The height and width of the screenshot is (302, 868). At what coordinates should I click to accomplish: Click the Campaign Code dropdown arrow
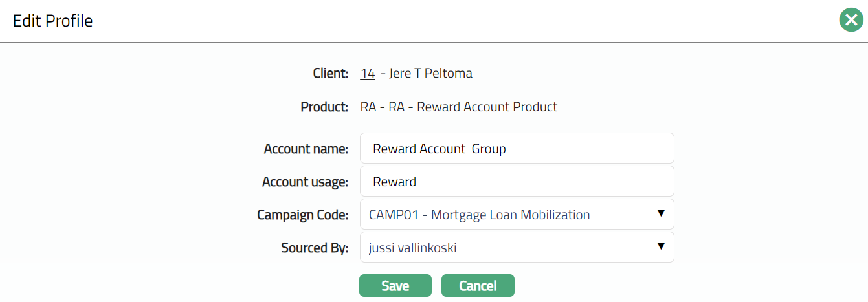pos(661,213)
